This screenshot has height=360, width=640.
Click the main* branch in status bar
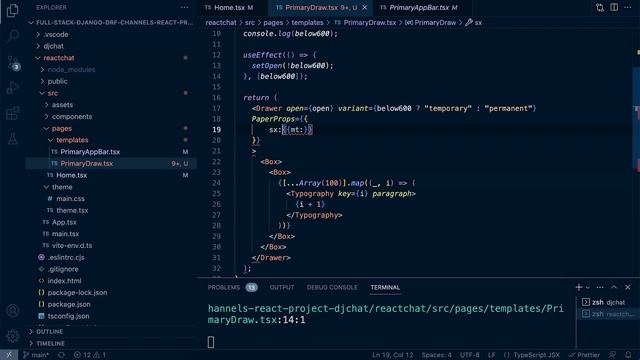[36, 355]
